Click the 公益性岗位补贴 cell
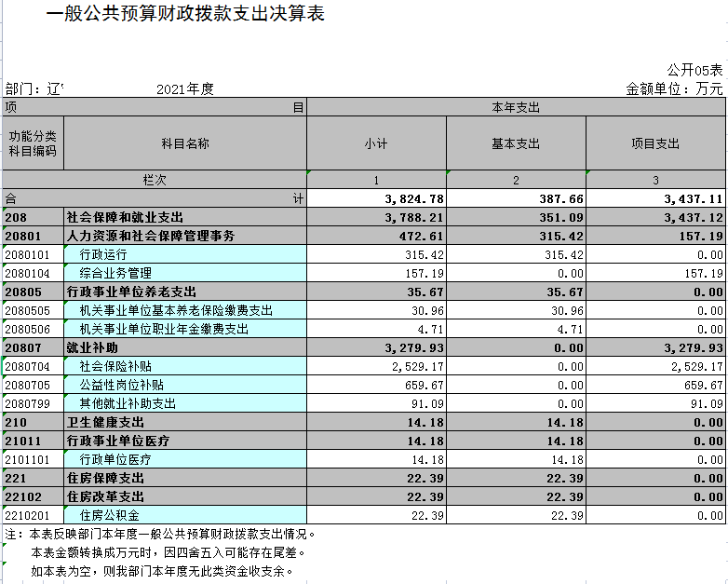This screenshot has height=584, width=728. coord(185,385)
